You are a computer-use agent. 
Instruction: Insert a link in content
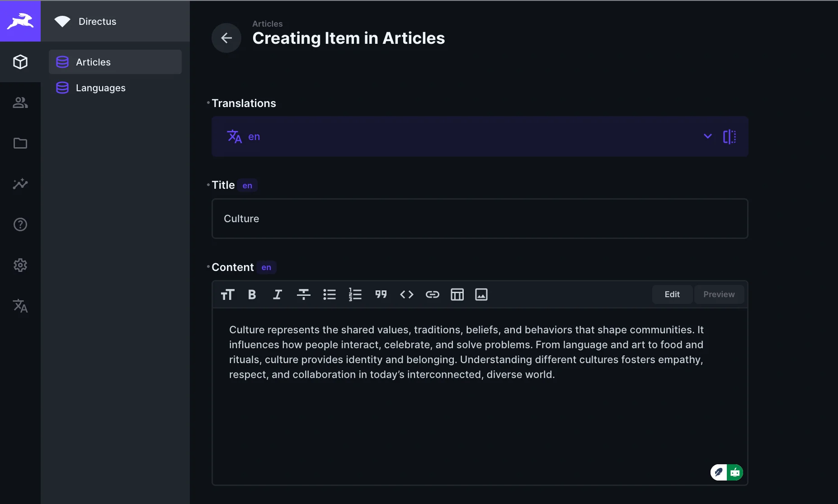click(x=432, y=294)
